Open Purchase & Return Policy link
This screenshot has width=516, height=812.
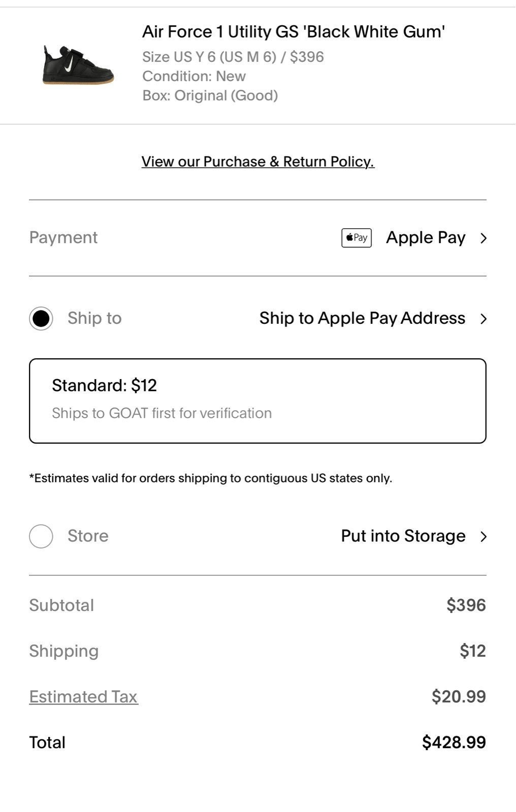(x=258, y=161)
